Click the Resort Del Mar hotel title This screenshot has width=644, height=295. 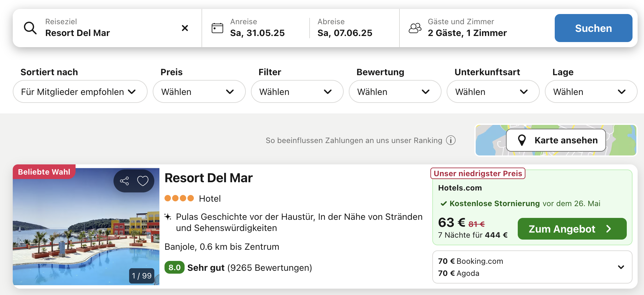[209, 178]
